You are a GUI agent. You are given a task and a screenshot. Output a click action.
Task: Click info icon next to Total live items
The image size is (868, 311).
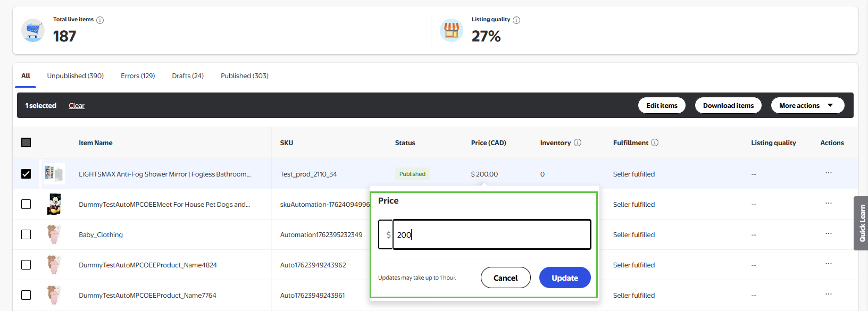pyautogui.click(x=100, y=20)
